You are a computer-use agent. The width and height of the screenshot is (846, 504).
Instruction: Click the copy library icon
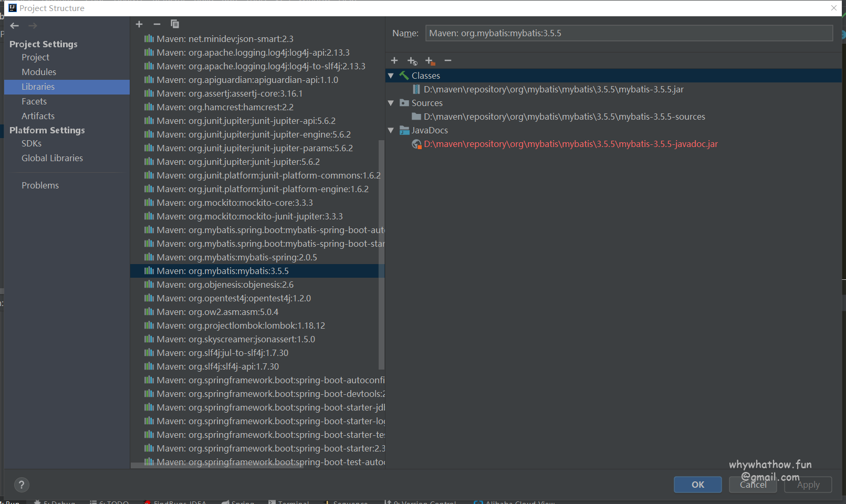click(x=175, y=24)
